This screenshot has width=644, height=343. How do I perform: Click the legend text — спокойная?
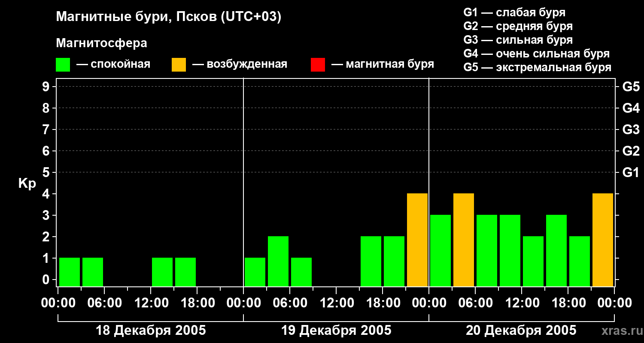pyautogui.click(x=113, y=64)
